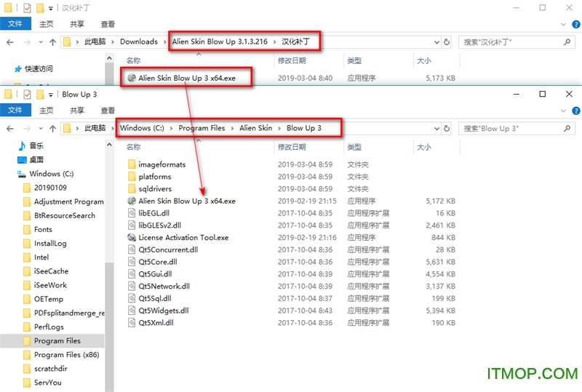This screenshot has height=392, width=582.
Task: Click the search box for 汉化补丁
Action: [x=517, y=42]
